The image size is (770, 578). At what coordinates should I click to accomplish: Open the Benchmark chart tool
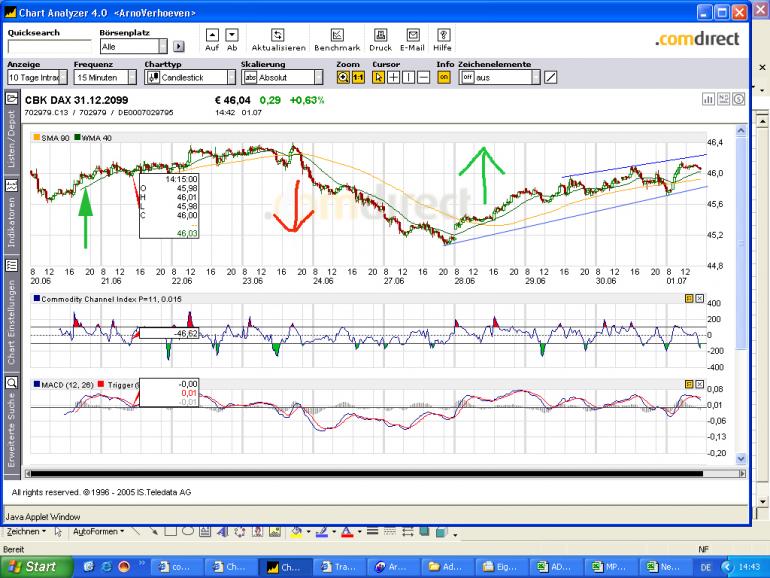pyautogui.click(x=337, y=34)
